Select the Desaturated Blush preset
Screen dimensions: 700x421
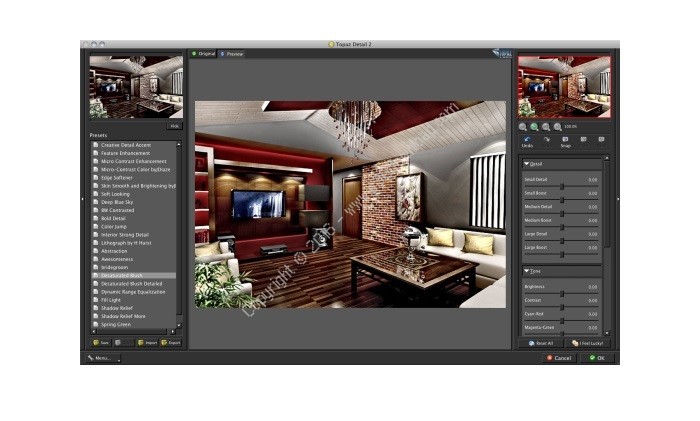134,275
